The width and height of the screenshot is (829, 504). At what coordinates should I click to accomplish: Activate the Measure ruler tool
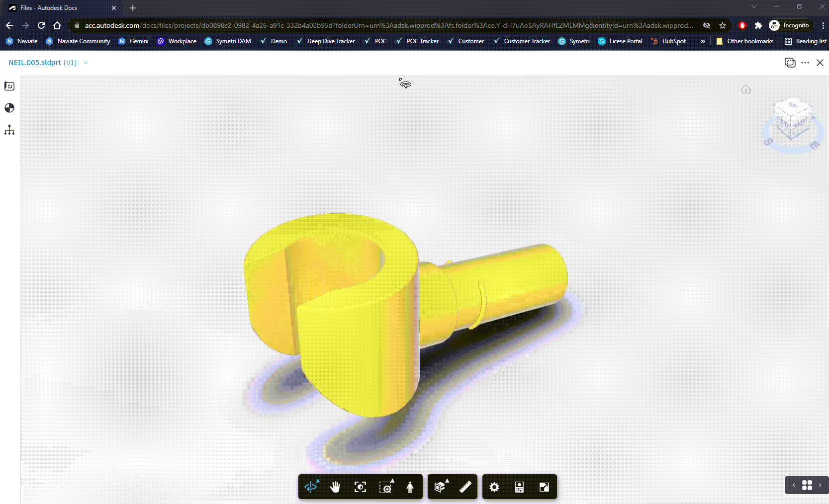point(465,487)
